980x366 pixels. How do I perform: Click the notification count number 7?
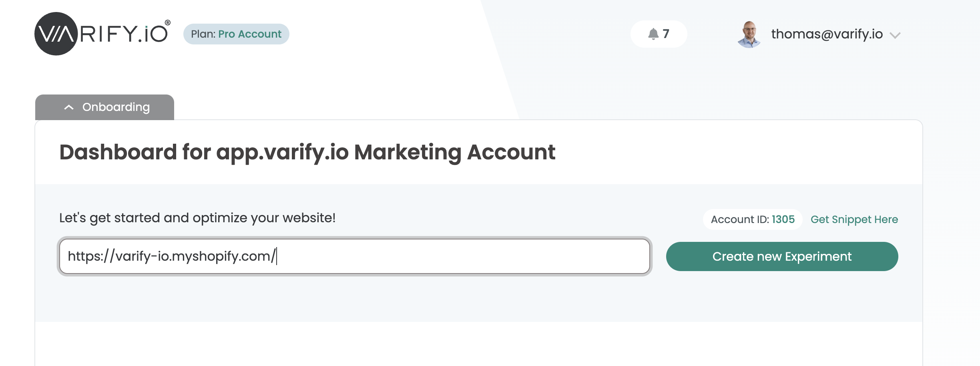(x=666, y=34)
